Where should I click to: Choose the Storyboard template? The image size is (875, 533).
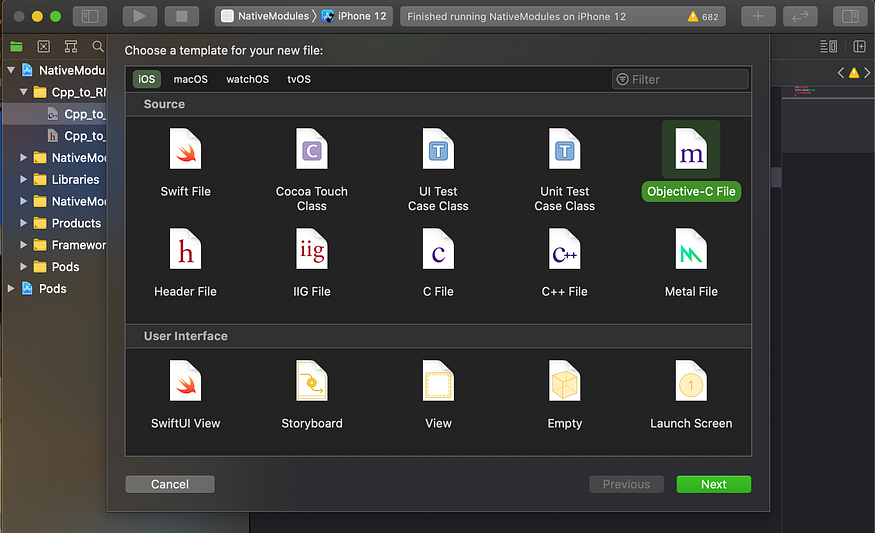pos(311,394)
